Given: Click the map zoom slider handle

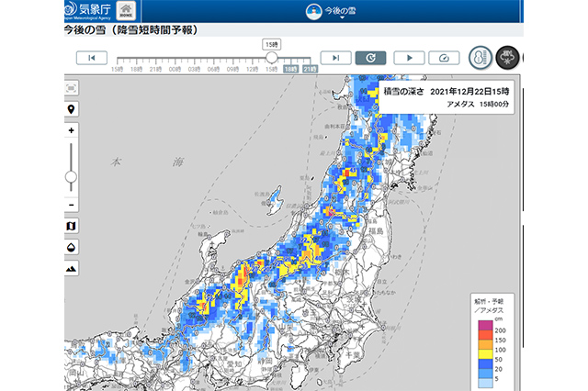Looking at the screenshot, I should [72, 176].
